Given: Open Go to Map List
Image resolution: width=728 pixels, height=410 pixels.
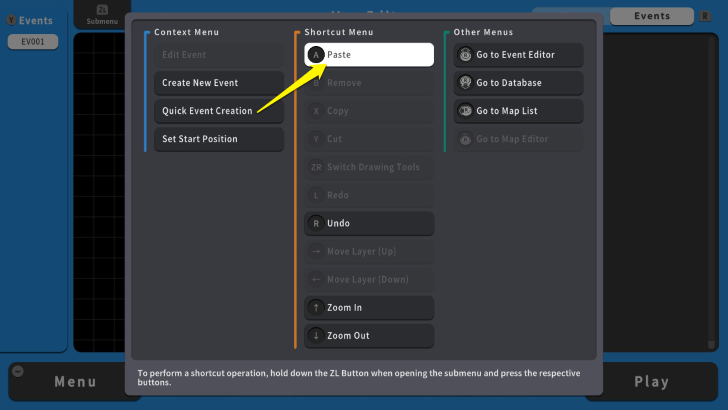Looking at the screenshot, I should 519,111.
